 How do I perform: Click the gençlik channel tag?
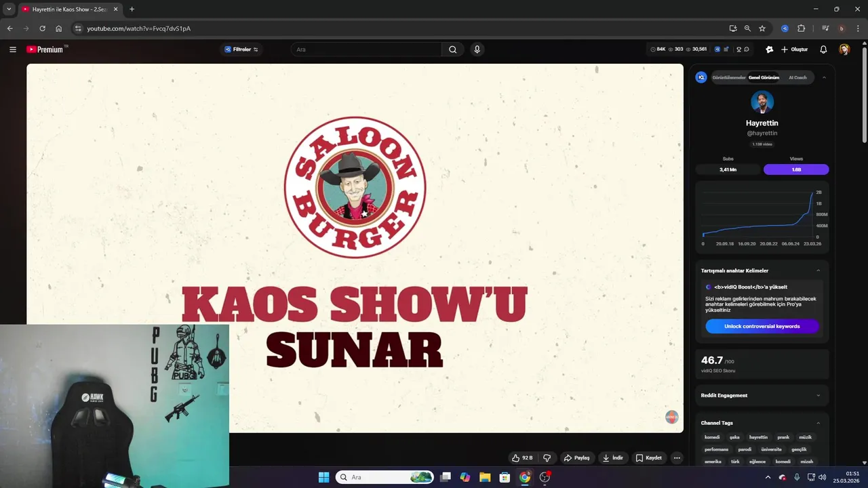tap(799, 449)
